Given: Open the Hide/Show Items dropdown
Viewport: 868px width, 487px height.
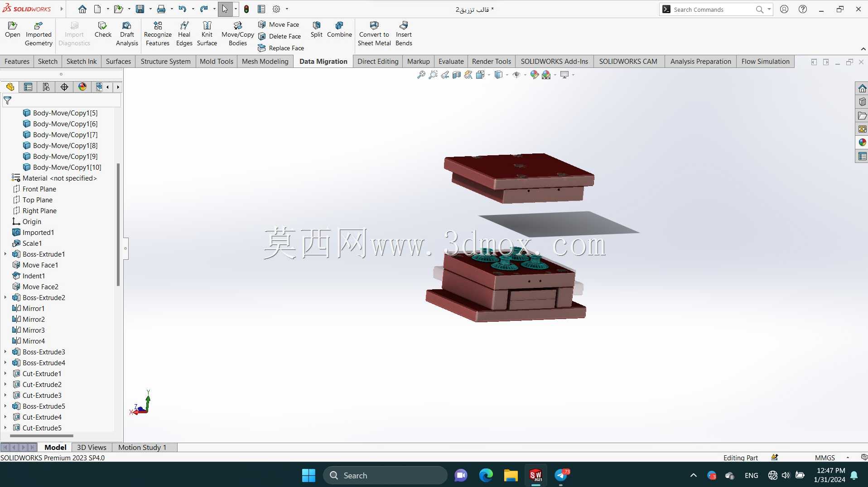Looking at the screenshot, I should point(525,75).
